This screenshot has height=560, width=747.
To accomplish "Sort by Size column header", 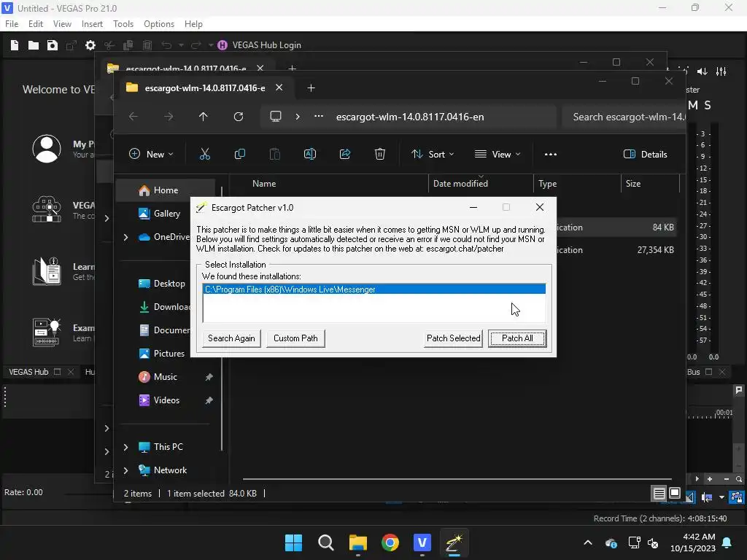I will coord(633,184).
